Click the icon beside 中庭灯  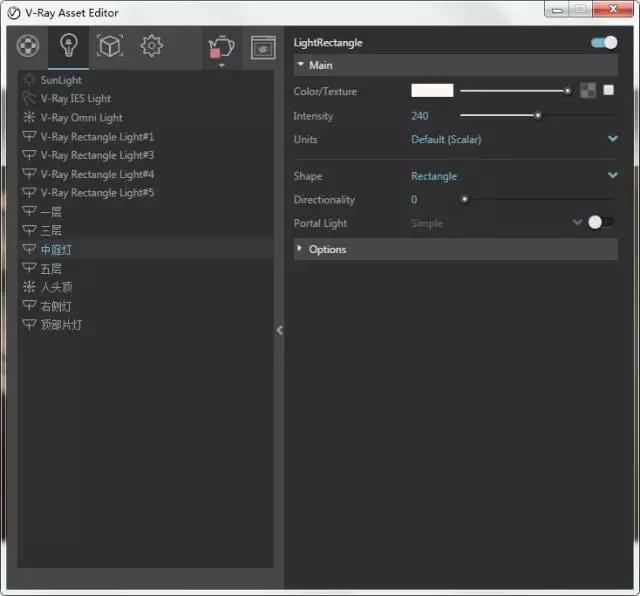click(29, 249)
